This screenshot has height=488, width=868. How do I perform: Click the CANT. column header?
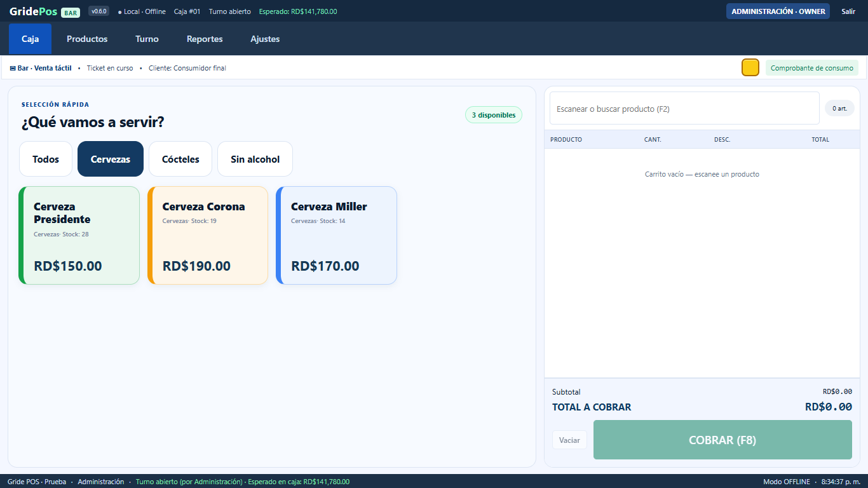tap(653, 139)
